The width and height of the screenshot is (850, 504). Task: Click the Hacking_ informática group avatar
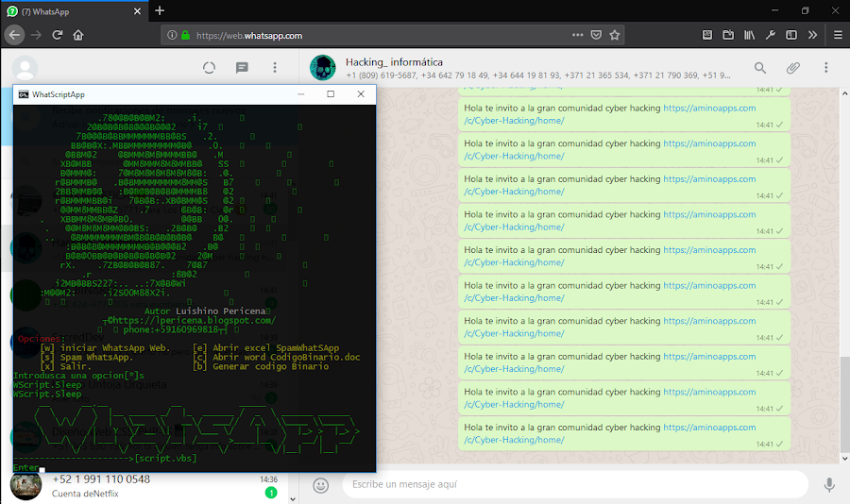pyautogui.click(x=323, y=68)
